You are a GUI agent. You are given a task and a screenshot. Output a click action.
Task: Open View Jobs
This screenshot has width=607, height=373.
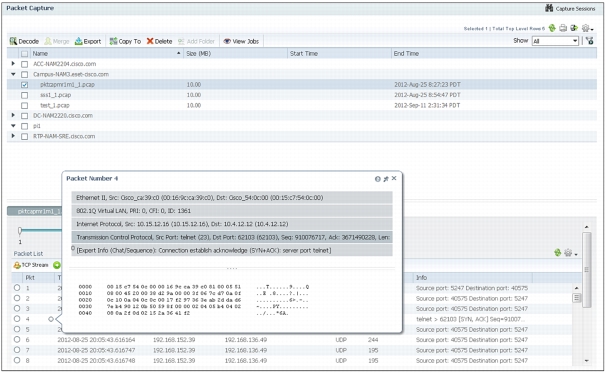(x=241, y=41)
